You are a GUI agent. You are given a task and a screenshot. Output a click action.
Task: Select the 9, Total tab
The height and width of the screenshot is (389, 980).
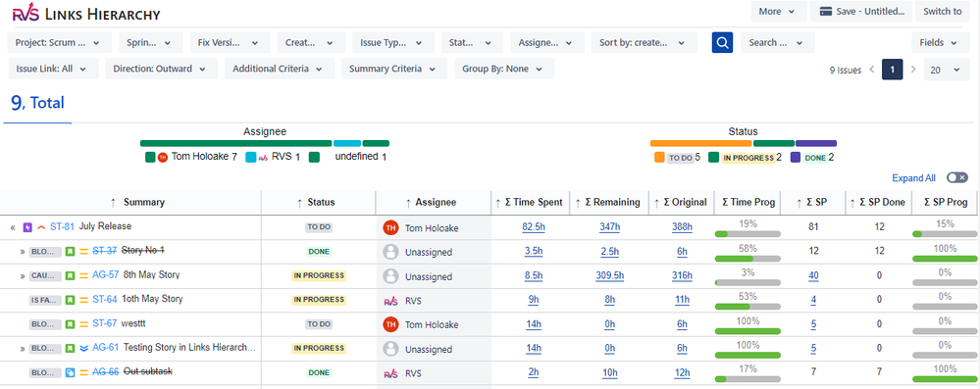click(x=37, y=103)
